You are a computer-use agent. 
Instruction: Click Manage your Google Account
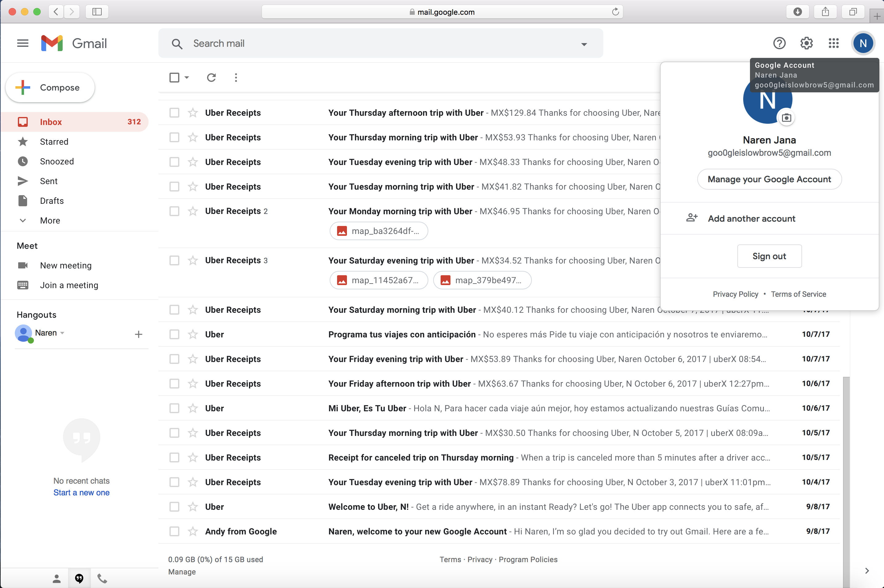pos(769,179)
